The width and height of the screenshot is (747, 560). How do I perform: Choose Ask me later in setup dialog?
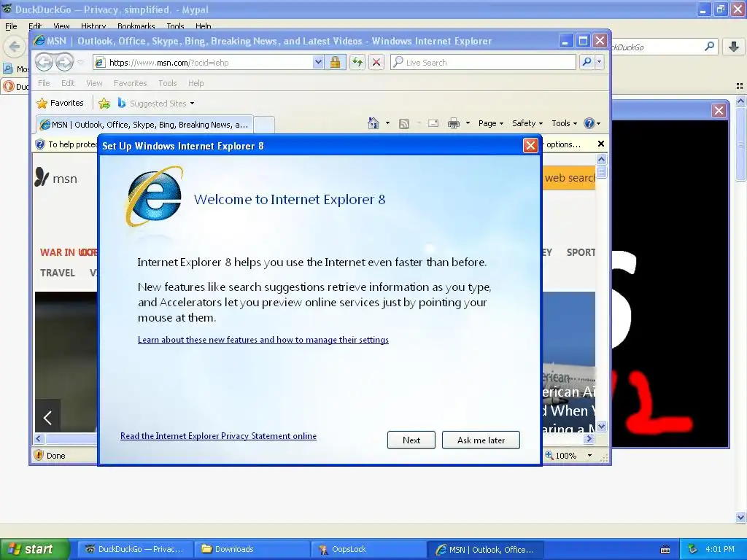[481, 440]
